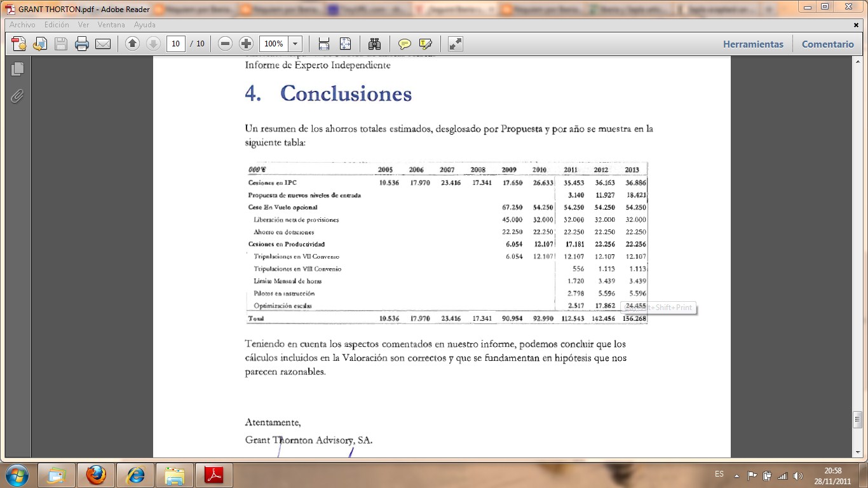Click the ES language indicator
The image size is (868, 488).
point(719,474)
